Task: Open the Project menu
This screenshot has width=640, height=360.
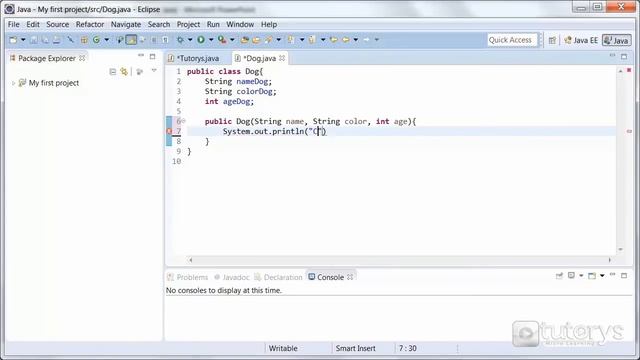Action: [x=188, y=24]
